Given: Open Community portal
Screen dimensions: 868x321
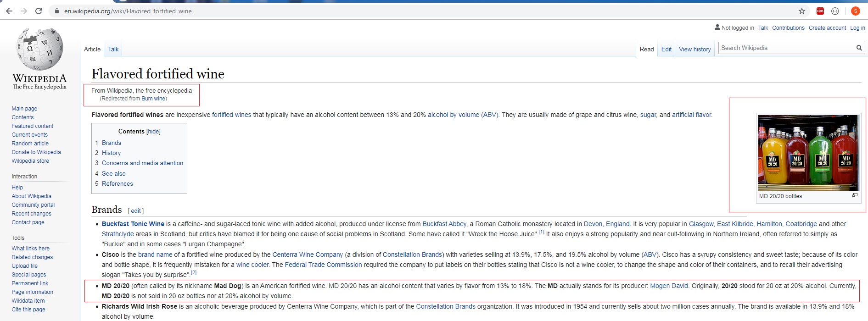Looking at the screenshot, I should coord(33,205).
